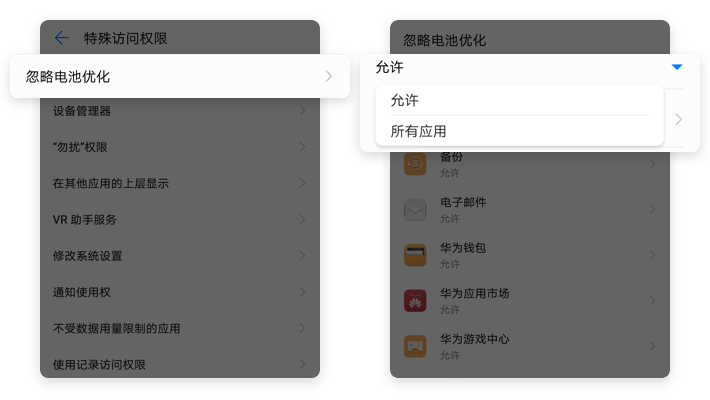Viewport: 710px width, 400px height.
Task: Select the 华为钱包 wallet icon
Action: pos(415,255)
